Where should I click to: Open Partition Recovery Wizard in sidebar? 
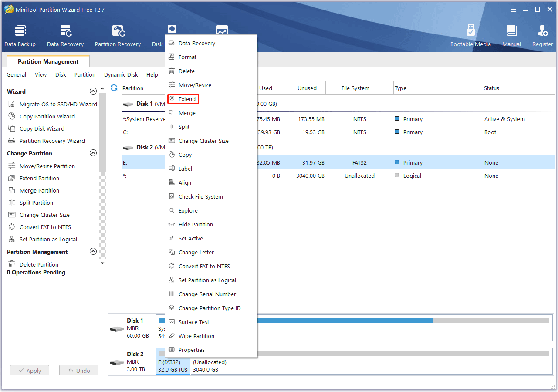click(x=47, y=141)
